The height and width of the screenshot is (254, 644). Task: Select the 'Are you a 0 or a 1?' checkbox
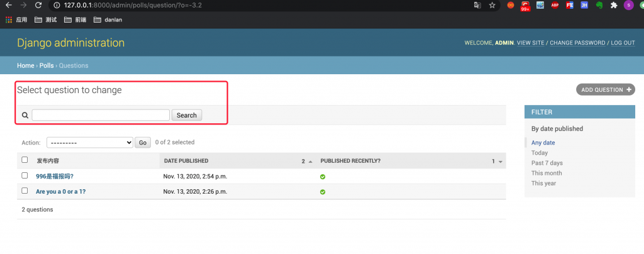point(25,190)
